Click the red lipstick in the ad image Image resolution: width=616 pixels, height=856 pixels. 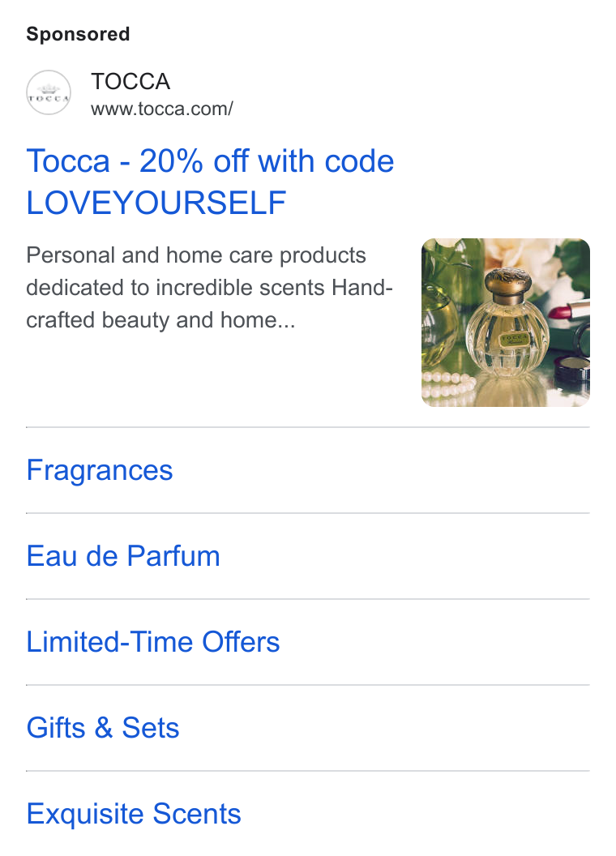coord(570,310)
